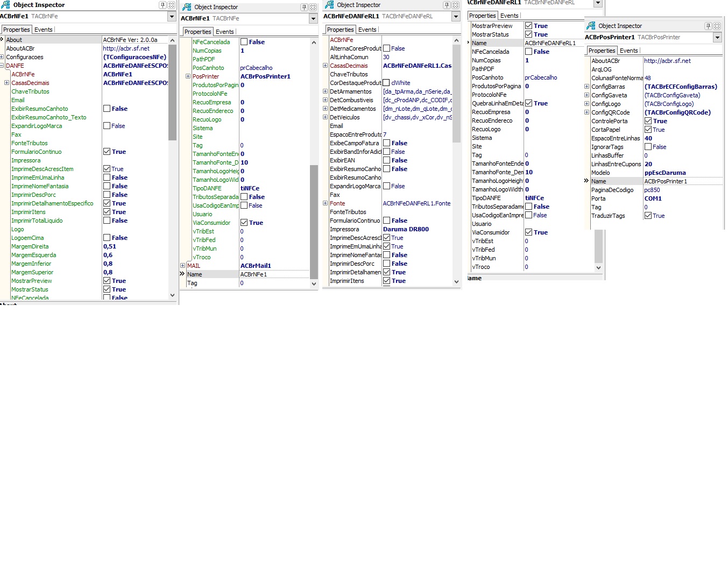Click the LinhasEntreCupons value 20
This screenshot has width=728, height=561.
648,164
